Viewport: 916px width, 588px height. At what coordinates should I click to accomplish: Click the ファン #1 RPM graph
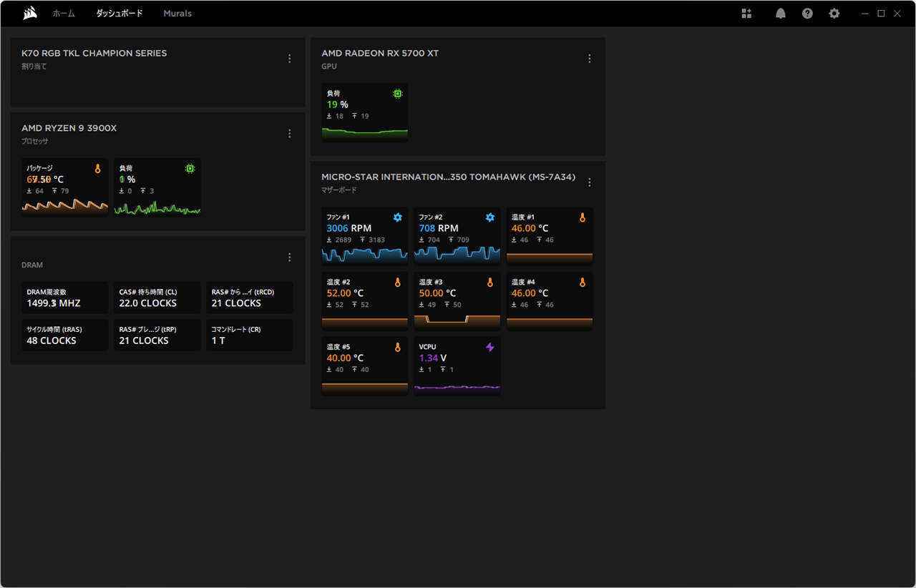(x=365, y=255)
